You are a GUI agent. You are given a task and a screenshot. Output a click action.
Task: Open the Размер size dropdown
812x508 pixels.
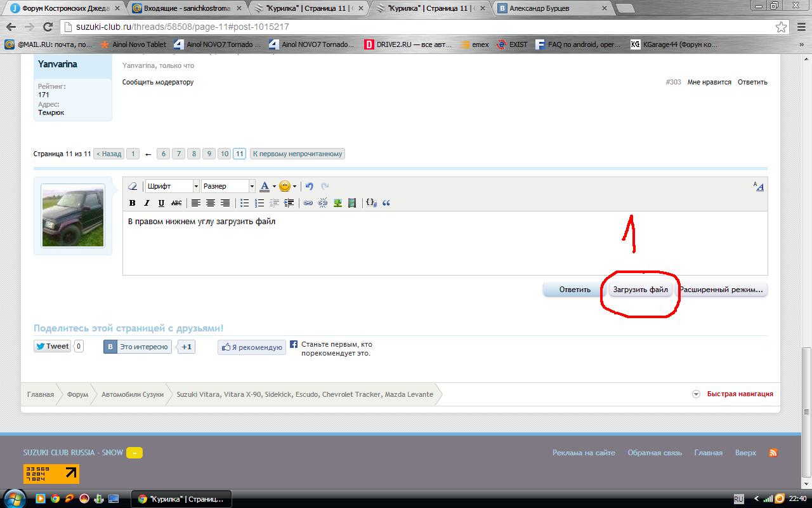228,187
